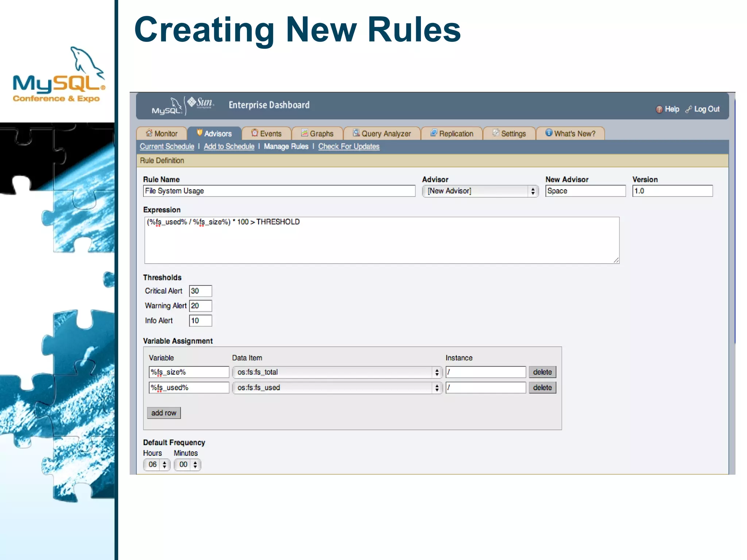Open the Advisor dropdown showing [New Advisor]
747x560 pixels.
pyautogui.click(x=480, y=191)
